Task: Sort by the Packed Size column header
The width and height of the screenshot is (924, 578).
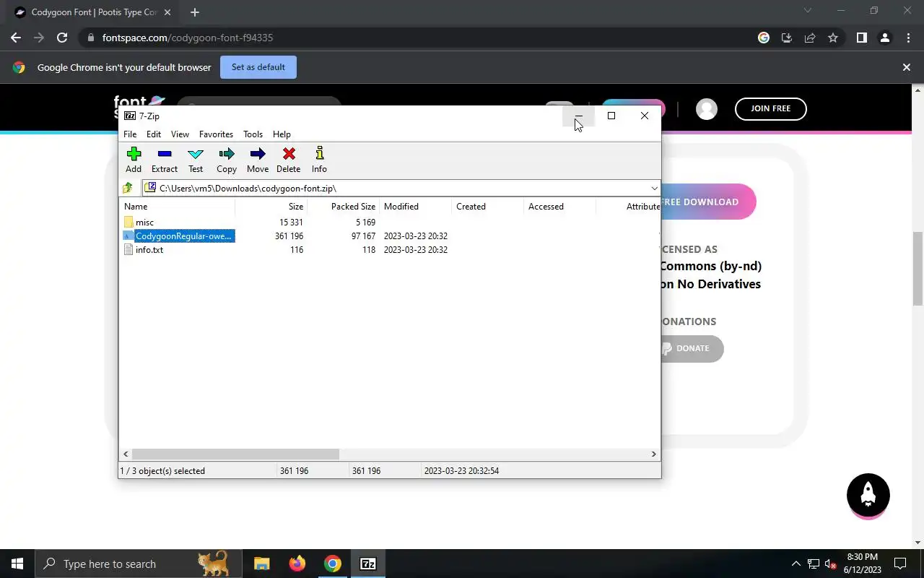Action: click(x=344, y=207)
